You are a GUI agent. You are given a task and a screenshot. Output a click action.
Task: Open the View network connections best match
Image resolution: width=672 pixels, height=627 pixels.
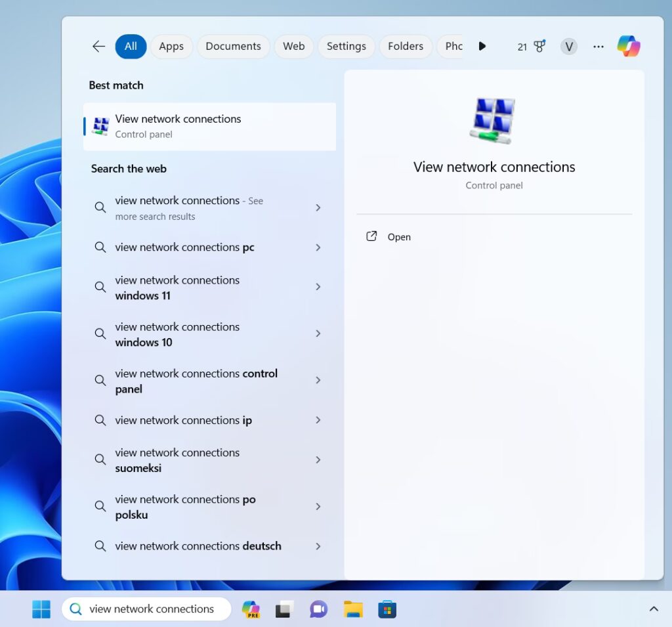point(210,126)
